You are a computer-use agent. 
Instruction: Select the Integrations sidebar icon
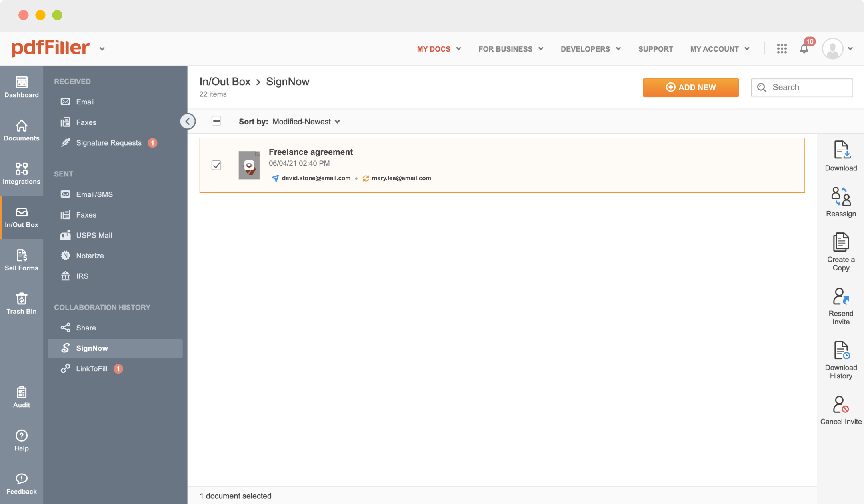(22, 174)
